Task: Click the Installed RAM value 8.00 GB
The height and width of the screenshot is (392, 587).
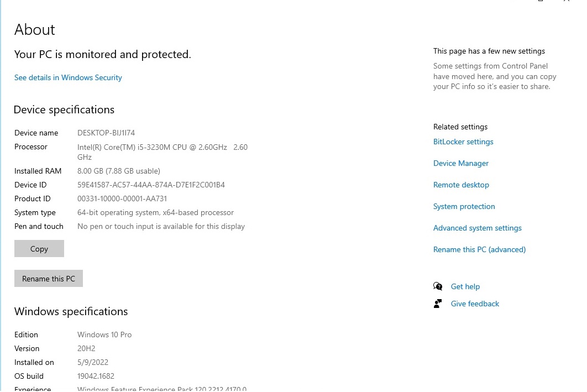Action: pos(119,171)
